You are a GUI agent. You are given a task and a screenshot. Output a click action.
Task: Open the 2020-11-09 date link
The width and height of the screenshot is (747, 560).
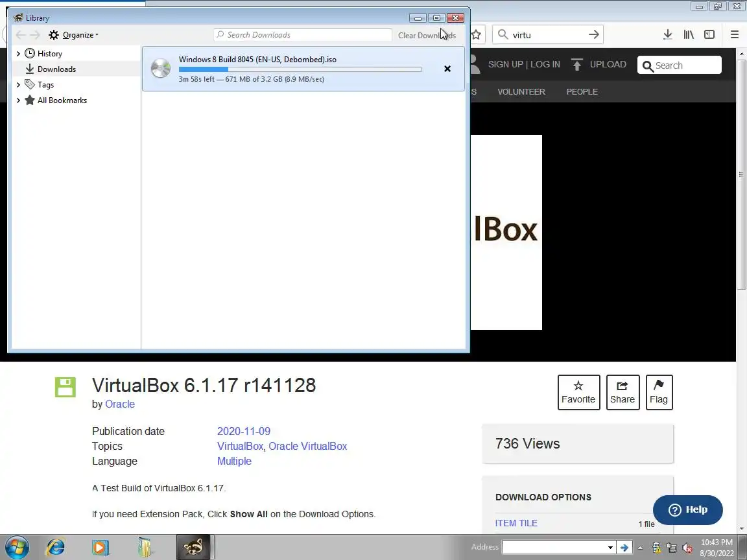pyautogui.click(x=243, y=431)
